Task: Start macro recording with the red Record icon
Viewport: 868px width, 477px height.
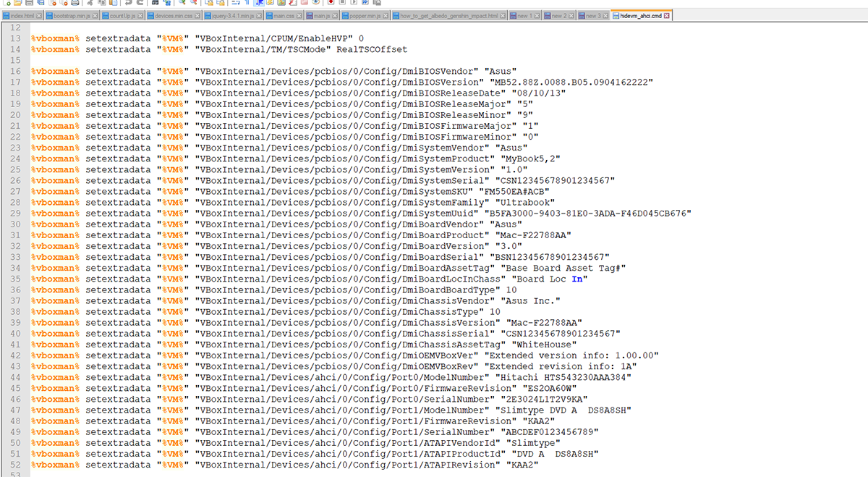Action: point(330,3)
